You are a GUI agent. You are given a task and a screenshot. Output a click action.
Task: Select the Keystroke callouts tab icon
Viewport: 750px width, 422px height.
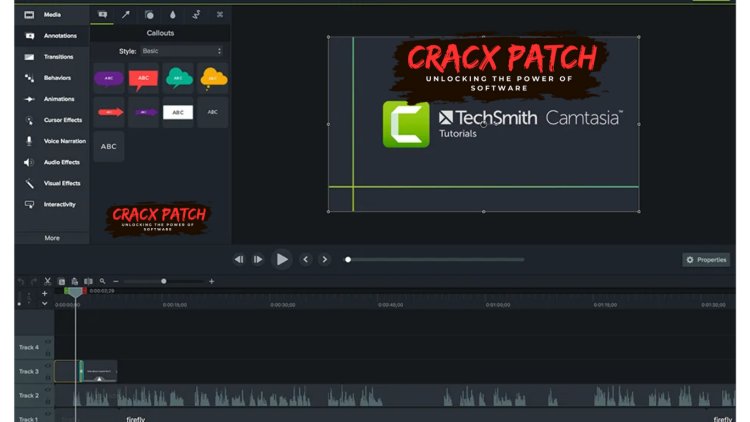click(220, 15)
